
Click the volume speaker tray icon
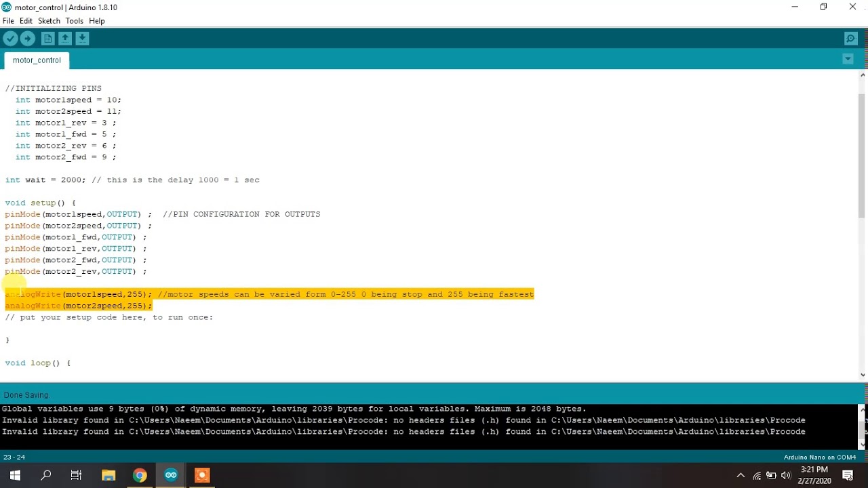[x=786, y=475]
